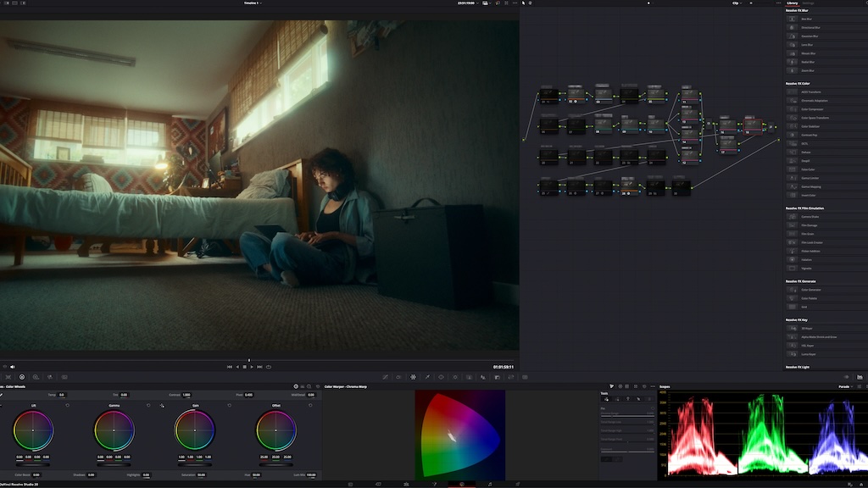Image resolution: width=868 pixels, height=488 pixels.
Task: Reset the Offset color wheel
Action: click(x=311, y=405)
